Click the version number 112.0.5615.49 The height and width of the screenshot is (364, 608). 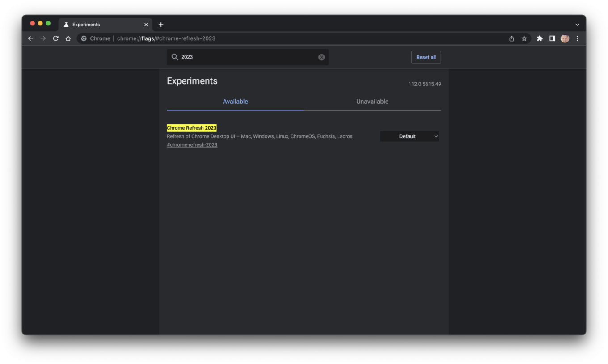[x=425, y=84]
